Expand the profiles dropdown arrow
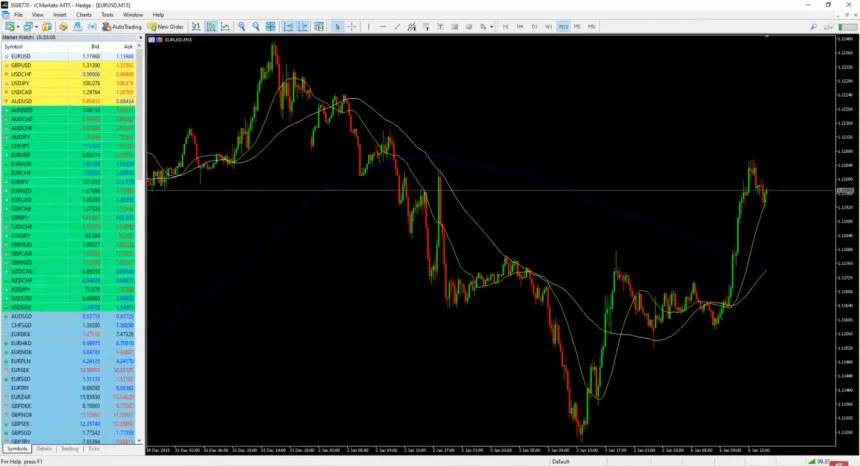 (37, 26)
